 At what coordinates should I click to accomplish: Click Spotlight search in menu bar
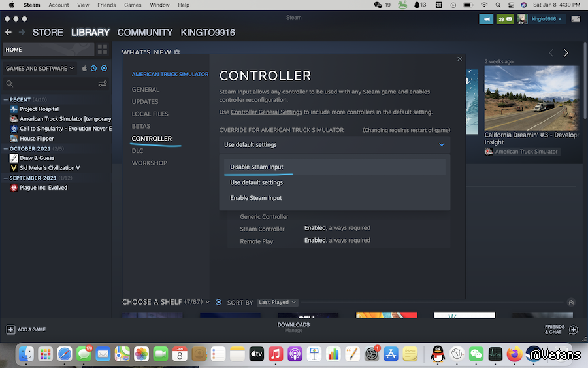pyautogui.click(x=498, y=5)
